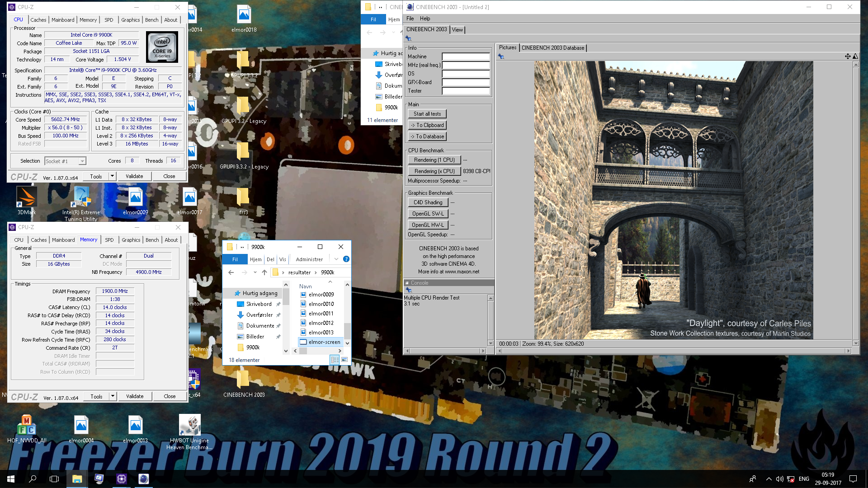Image resolution: width=868 pixels, height=488 pixels.
Task: Open the frs3 desktop folder
Action: pyautogui.click(x=243, y=201)
